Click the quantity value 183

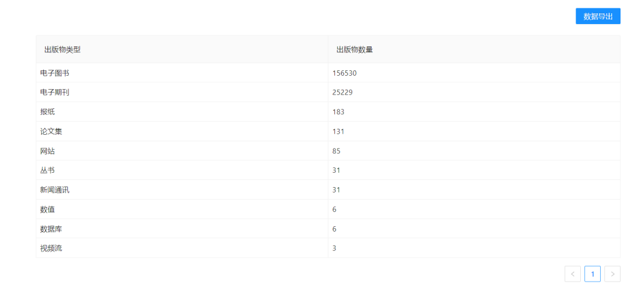tap(338, 112)
